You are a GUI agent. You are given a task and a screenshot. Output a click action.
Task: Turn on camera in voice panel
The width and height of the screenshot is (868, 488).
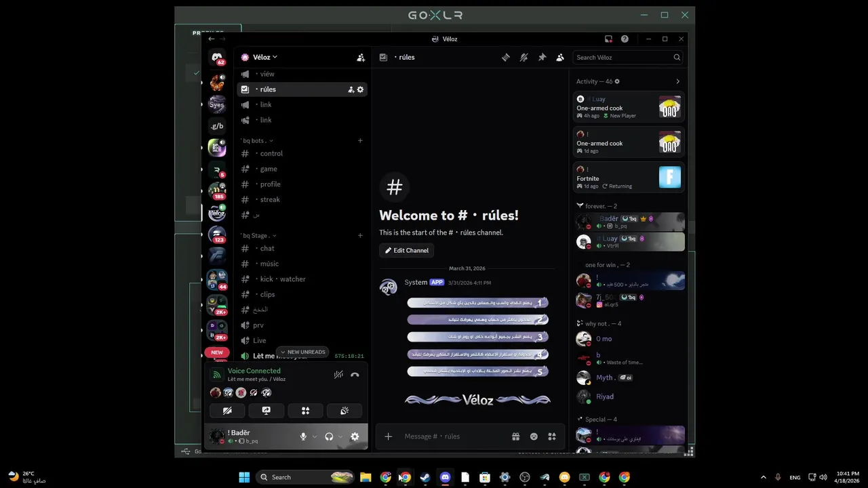click(227, 411)
